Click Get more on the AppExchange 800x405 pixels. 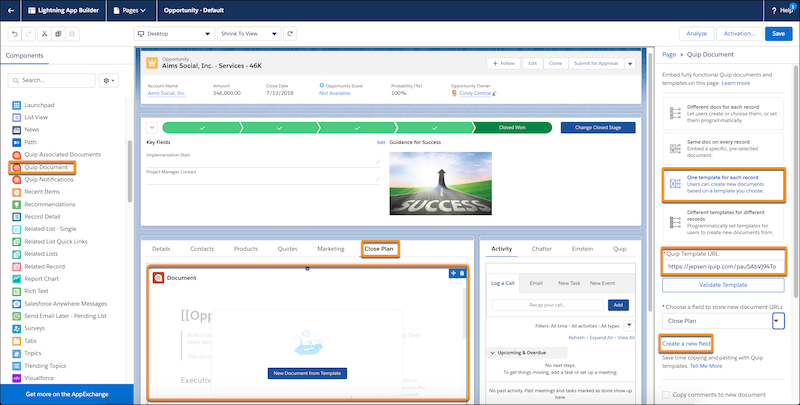67,394
